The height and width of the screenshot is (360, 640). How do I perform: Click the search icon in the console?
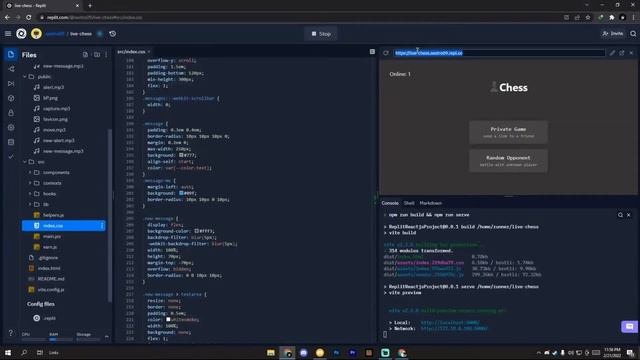(x=620, y=215)
